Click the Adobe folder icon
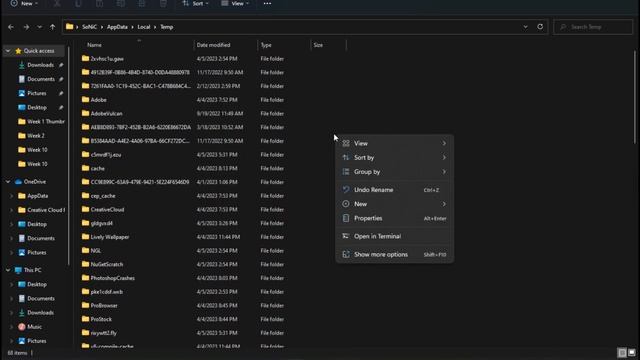This screenshot has height=360, width=640. tap(85, 100)
